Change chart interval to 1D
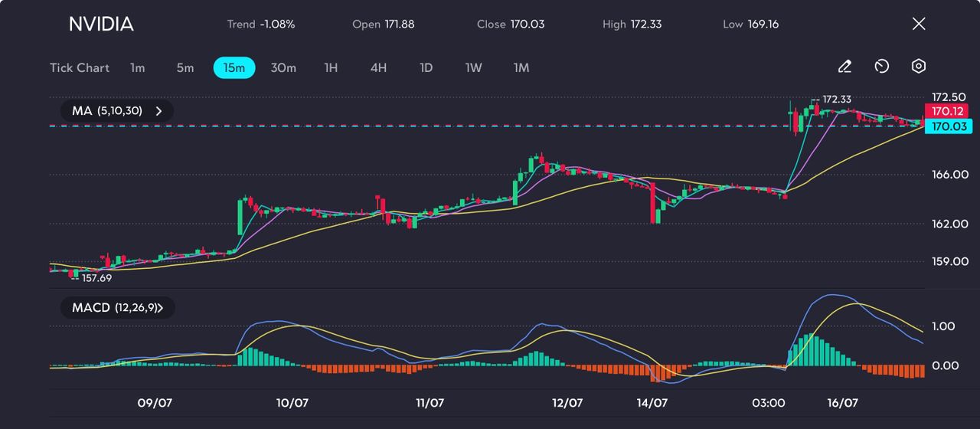 coord(426,67)
